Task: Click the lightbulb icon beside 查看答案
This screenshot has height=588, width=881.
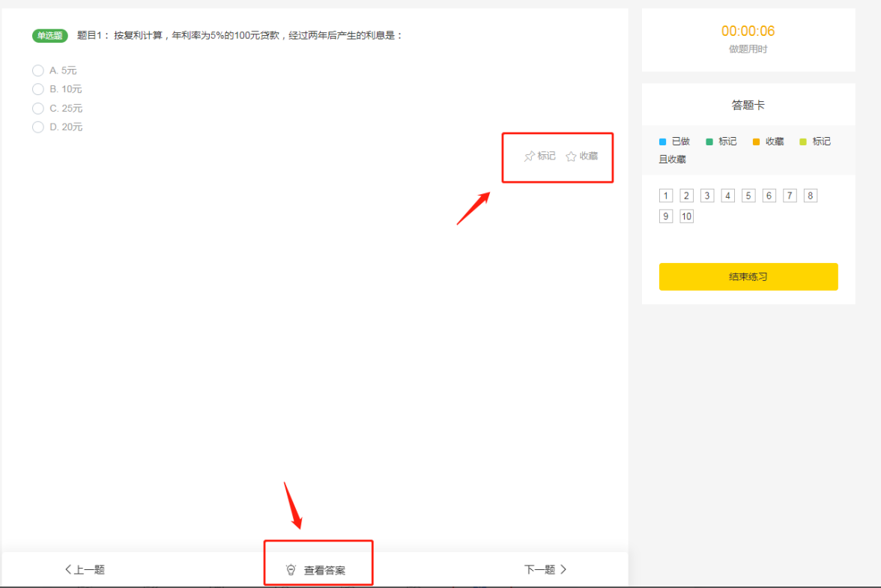Action: pos(291,570)
